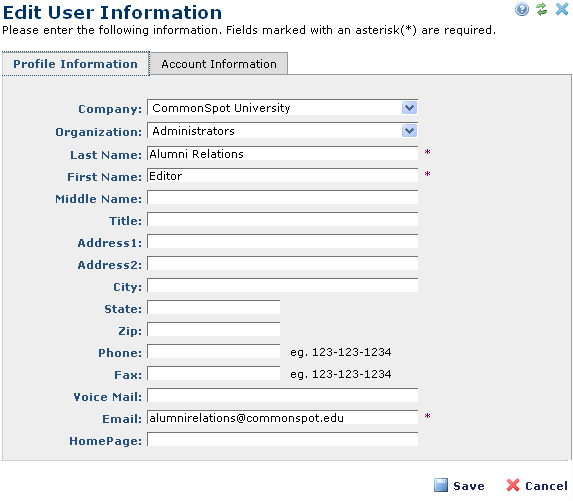
Task: Click the Phone number field
Action: coord(214,352)
